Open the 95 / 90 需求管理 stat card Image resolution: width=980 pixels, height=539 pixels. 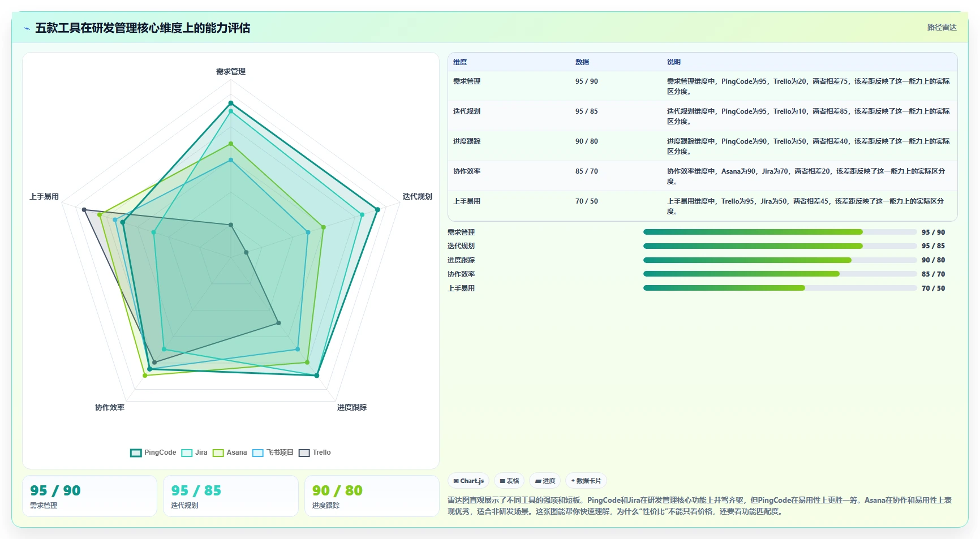89,496
